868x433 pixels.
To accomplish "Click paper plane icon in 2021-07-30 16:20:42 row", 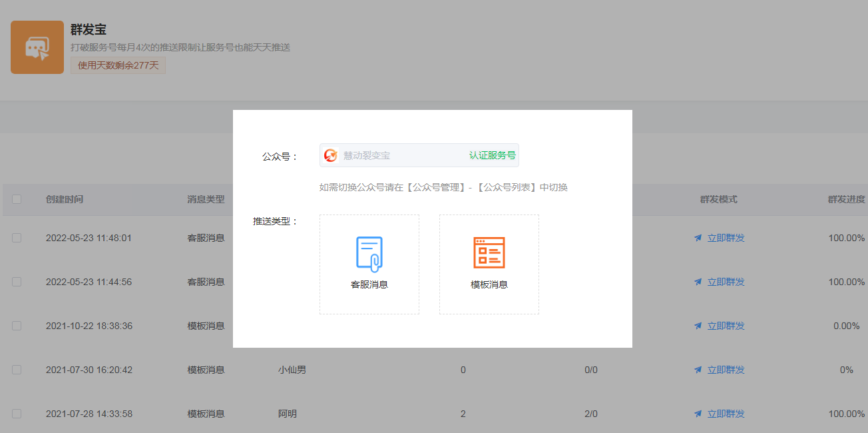I will [x=698, y=370].
